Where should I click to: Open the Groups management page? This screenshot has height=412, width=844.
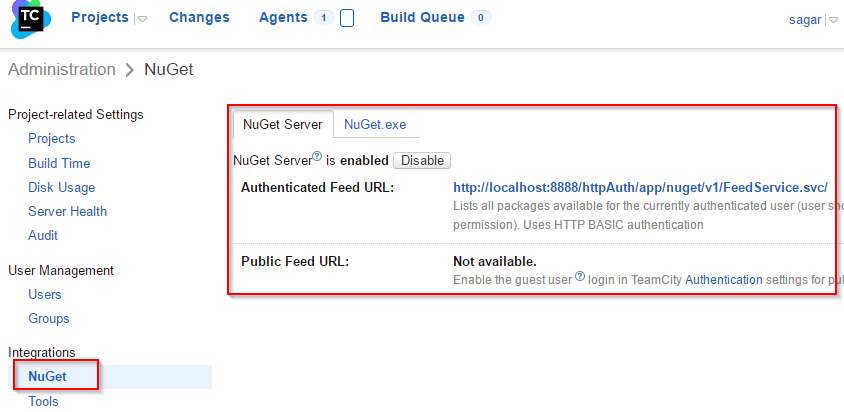point(49,318)
